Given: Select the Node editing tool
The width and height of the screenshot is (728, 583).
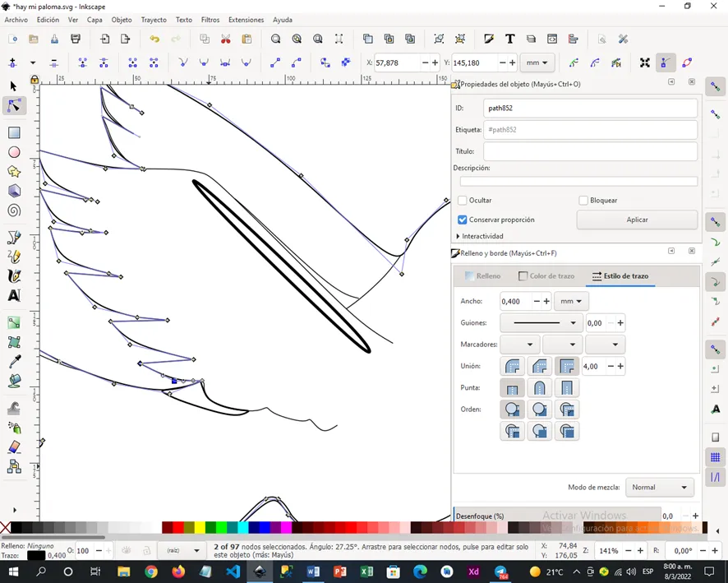Looking at the screenshot, I should pyautogui.click(x=14, y=106).
